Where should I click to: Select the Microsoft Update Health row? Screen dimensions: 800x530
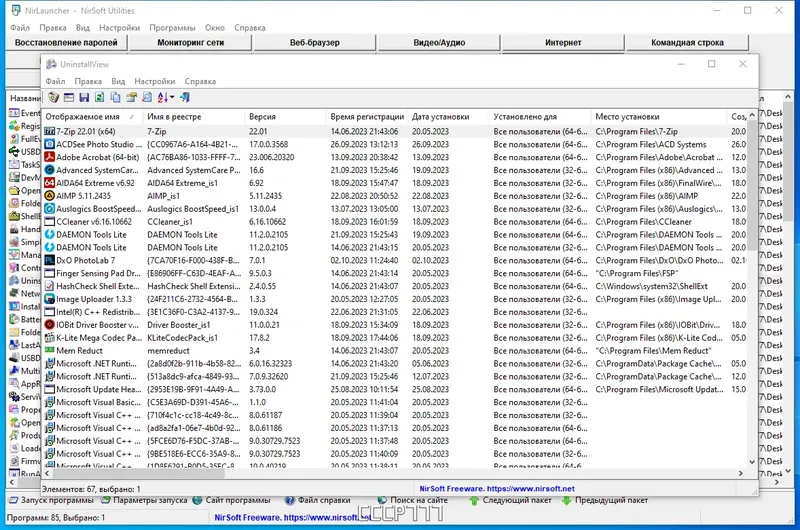pyautogui.click(x=394, y=389)
